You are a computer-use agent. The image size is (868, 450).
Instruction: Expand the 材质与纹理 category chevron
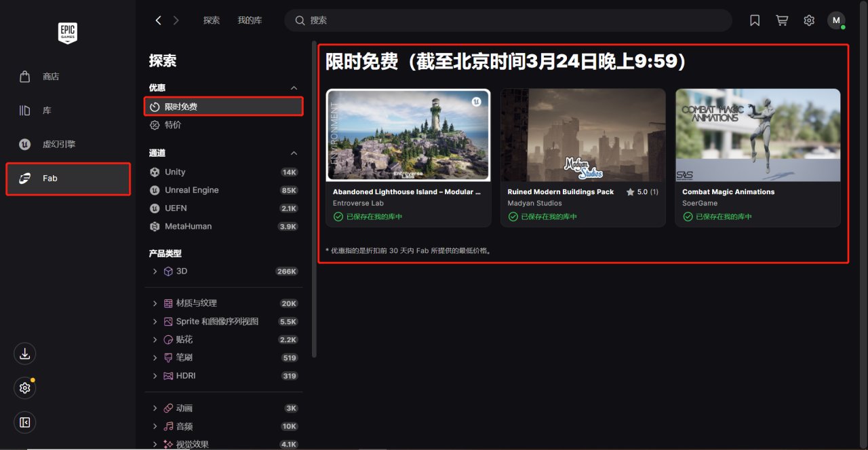(x=155, y=303)
